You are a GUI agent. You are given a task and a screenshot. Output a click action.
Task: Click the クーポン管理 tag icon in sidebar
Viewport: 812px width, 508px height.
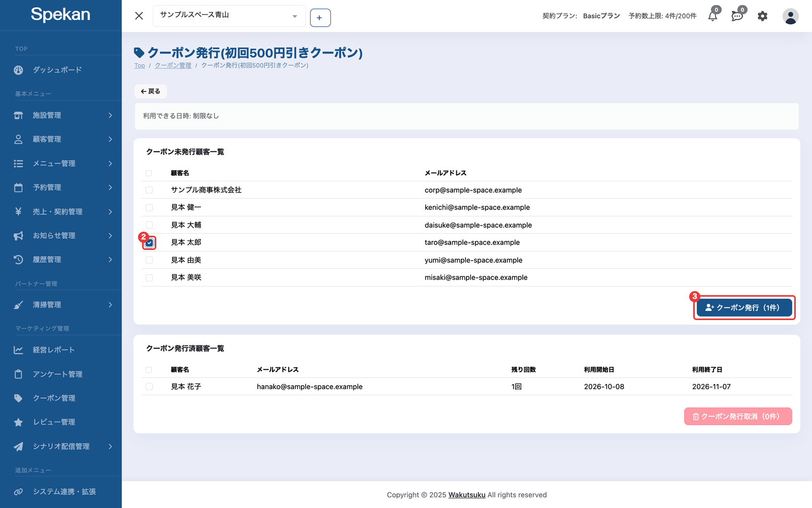[x=19, y=398]
